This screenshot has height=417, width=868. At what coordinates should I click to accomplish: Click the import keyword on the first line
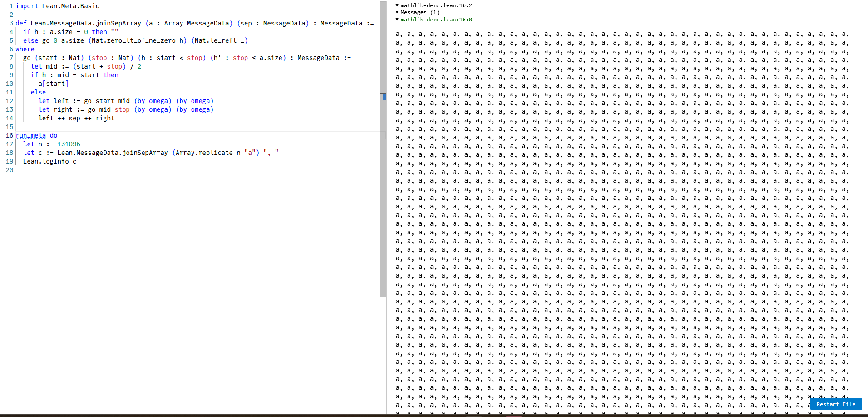(x=27, y=6)
